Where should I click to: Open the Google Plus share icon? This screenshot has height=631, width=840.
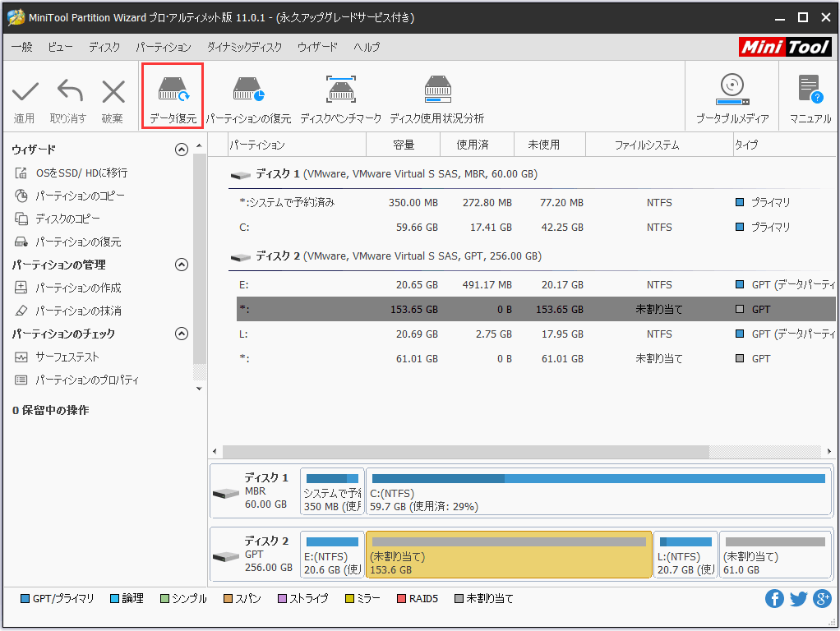(822, 598)
